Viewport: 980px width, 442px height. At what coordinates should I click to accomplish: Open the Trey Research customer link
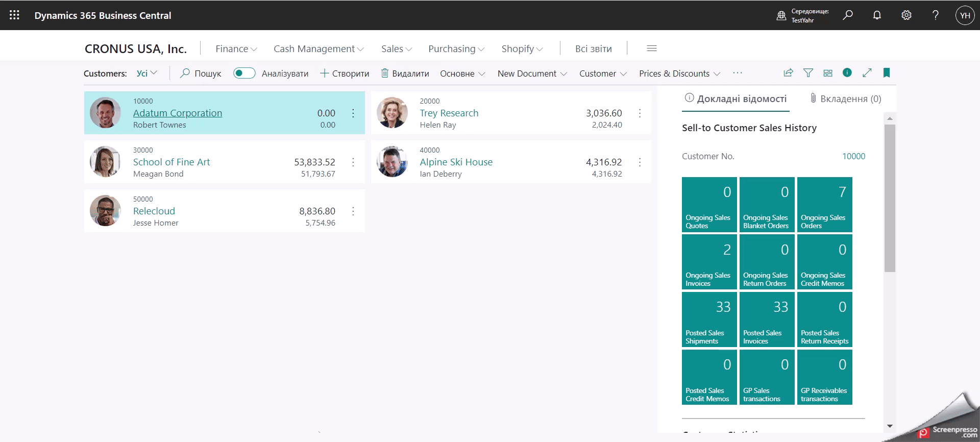(449, 113)
